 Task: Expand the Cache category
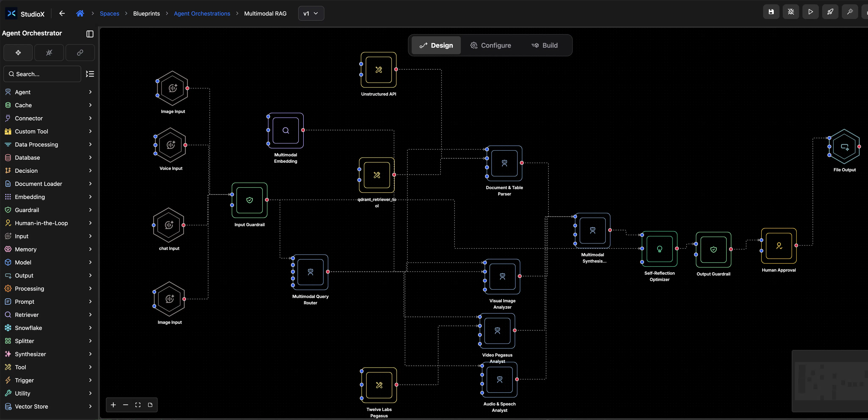tap(49, 105)
